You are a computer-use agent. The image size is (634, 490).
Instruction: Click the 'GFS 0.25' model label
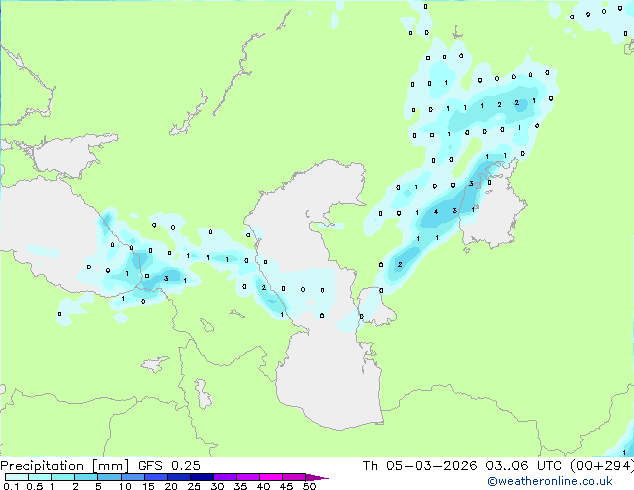point(169,466)
